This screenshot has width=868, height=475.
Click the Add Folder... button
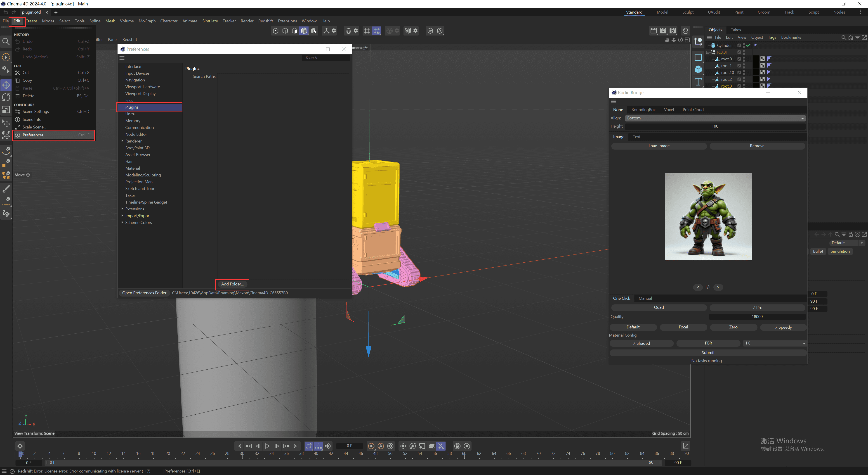coord(232,284)
